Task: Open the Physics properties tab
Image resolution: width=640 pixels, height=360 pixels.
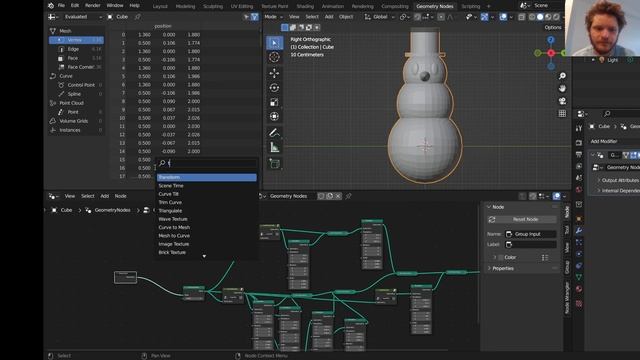Action: coord(579,253)
